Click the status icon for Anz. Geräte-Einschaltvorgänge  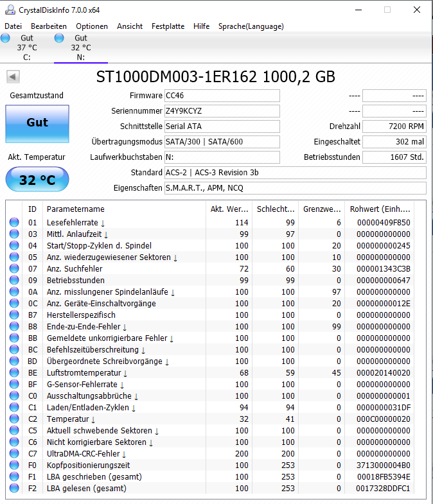click(14, 304)
